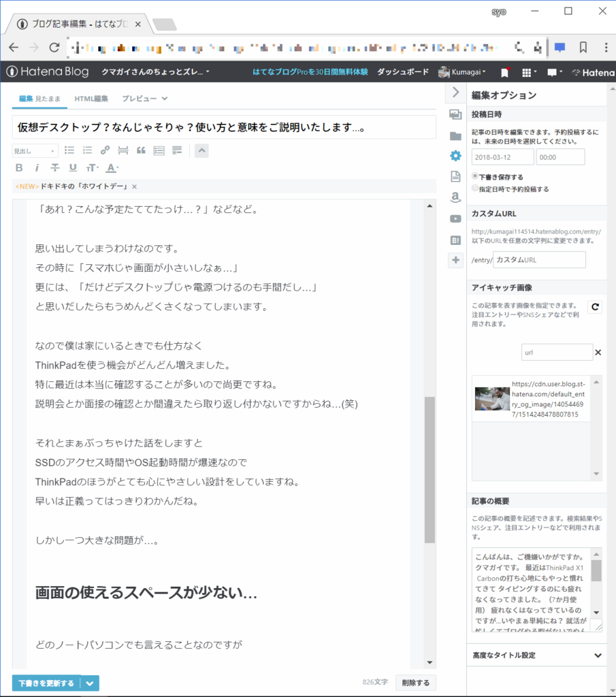The height and width of the screenshot is (697, 616).
Task: Select the eye-catch image thumbnail
Action: pyautogui.click(x=492, y=399)
